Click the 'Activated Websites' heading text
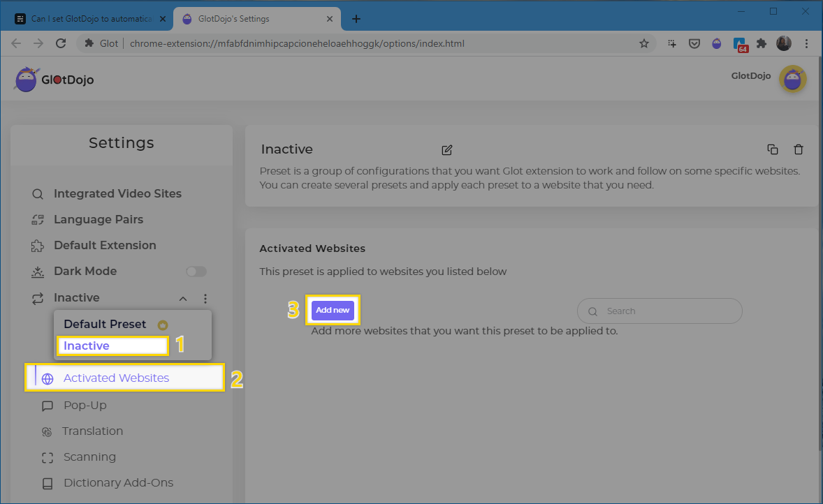Screen dimensions: 823x504 point(312,249)
